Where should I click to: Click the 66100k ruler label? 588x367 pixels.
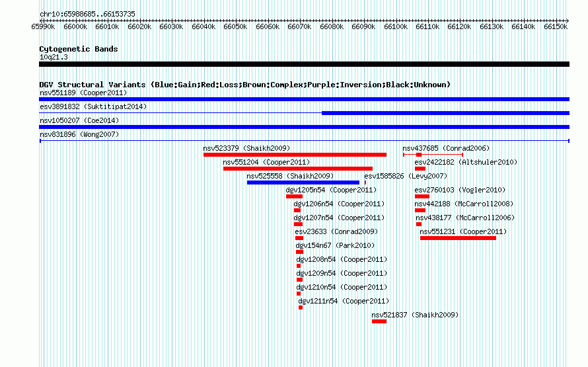pos(396,26)
